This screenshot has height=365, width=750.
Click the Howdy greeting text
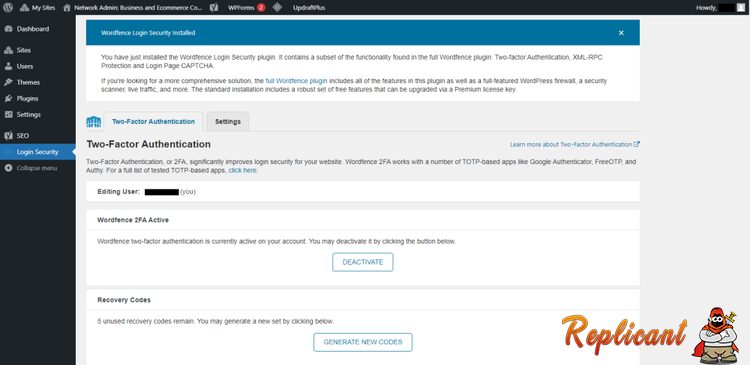point(706,8)
